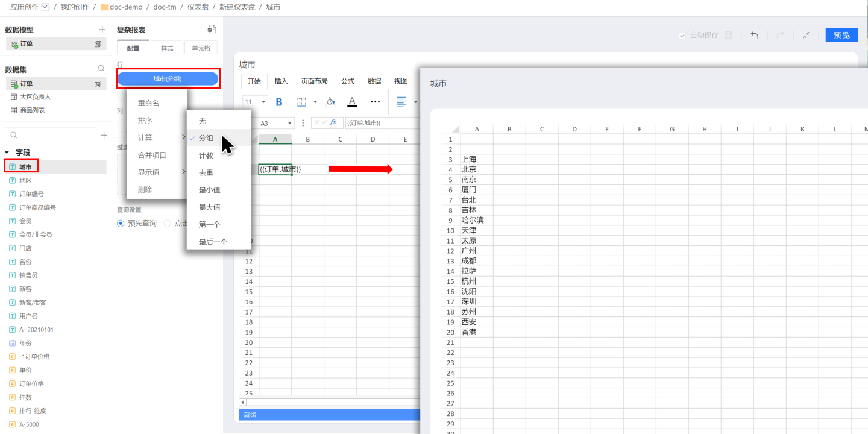Switch to the 样式 tab

[x=167, y=48]
